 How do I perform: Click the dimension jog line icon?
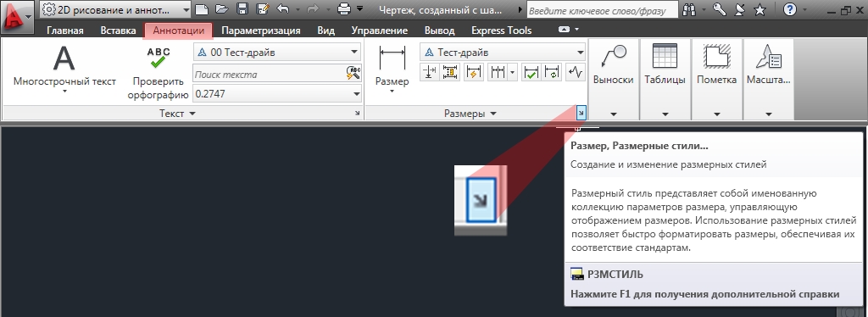(x=576, y=73)
